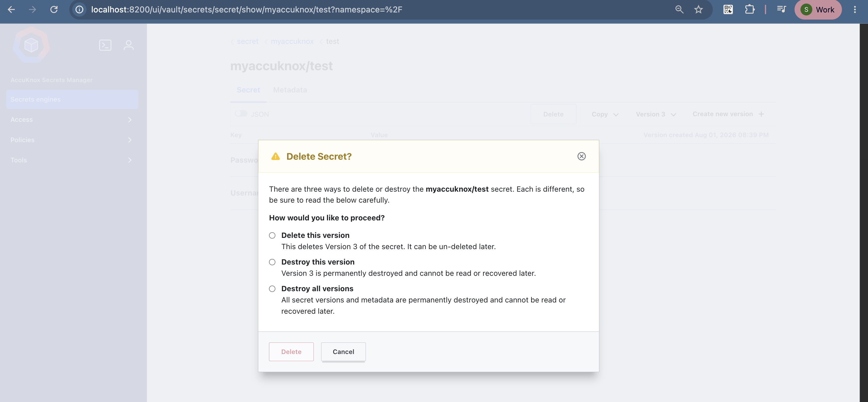Viewport: 868px width, 402px height.
Task: Close the Delete Secret dialog with X icon
Action: (581, 156)
